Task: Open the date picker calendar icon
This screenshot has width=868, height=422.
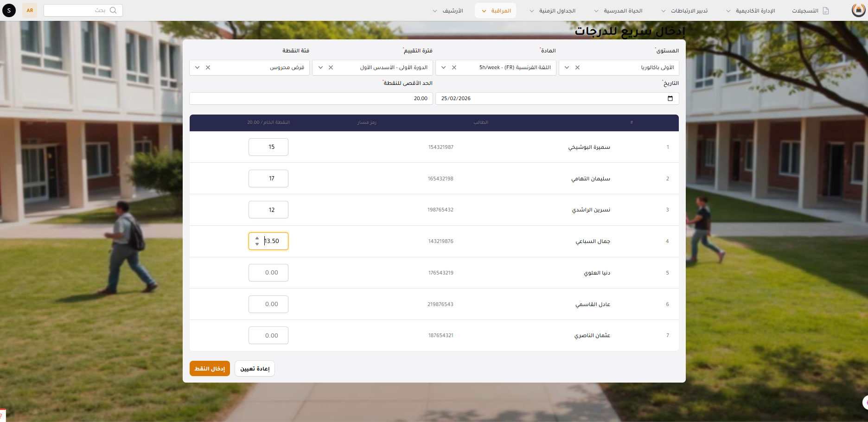Action: tap(670, 98)
